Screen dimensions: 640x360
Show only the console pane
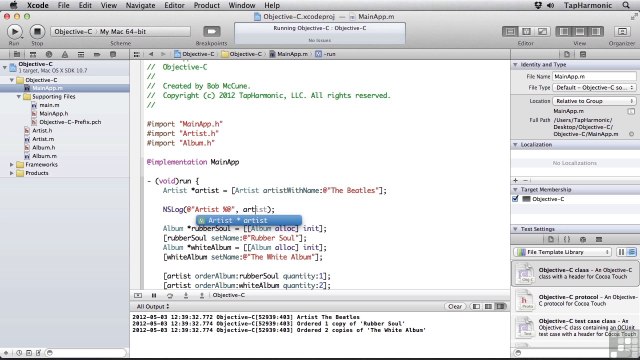pos(501,307)
